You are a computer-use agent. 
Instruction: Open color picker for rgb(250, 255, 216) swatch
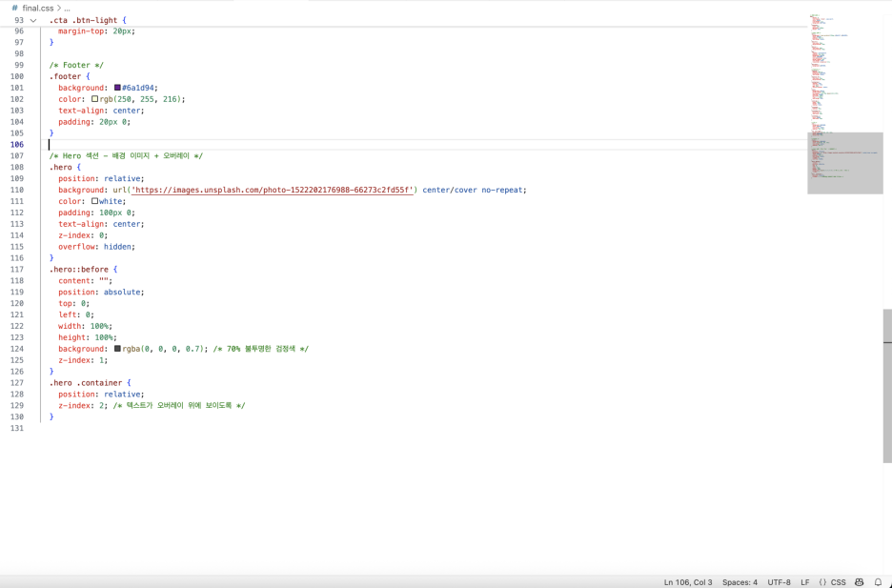(x=94, y=99)
